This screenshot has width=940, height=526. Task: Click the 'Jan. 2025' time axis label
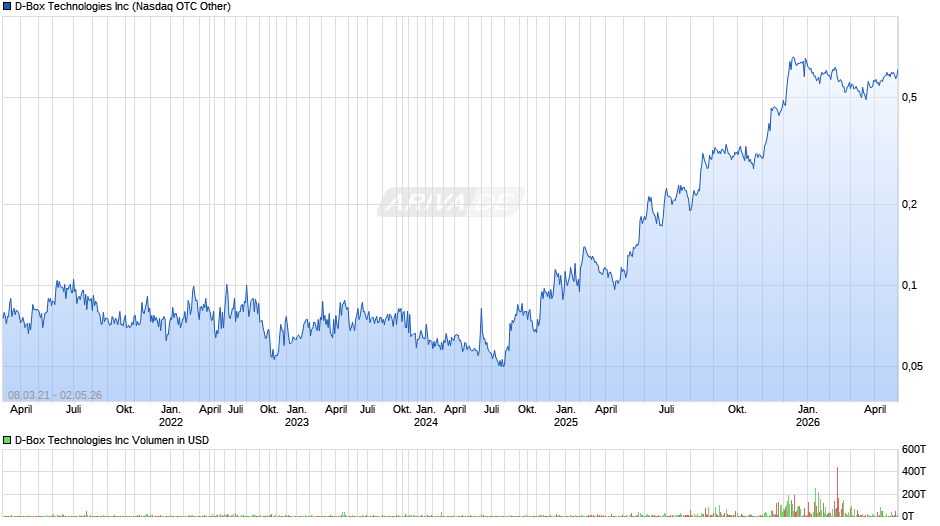566,416
